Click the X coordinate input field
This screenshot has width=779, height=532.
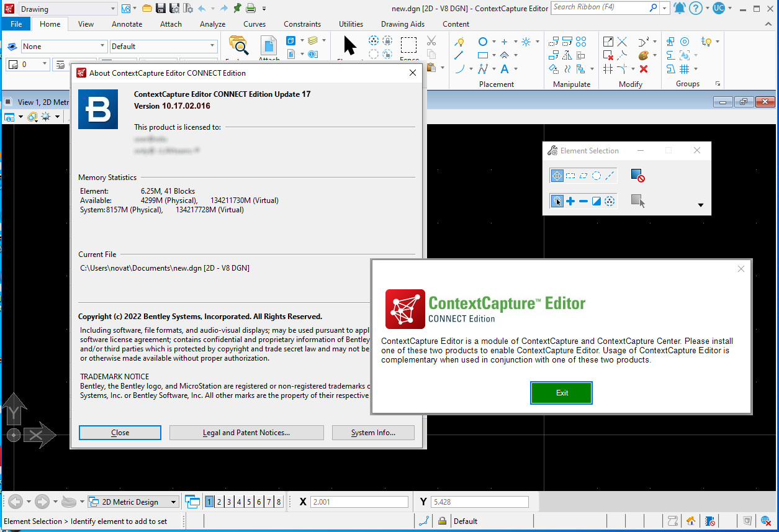(359, 502)
